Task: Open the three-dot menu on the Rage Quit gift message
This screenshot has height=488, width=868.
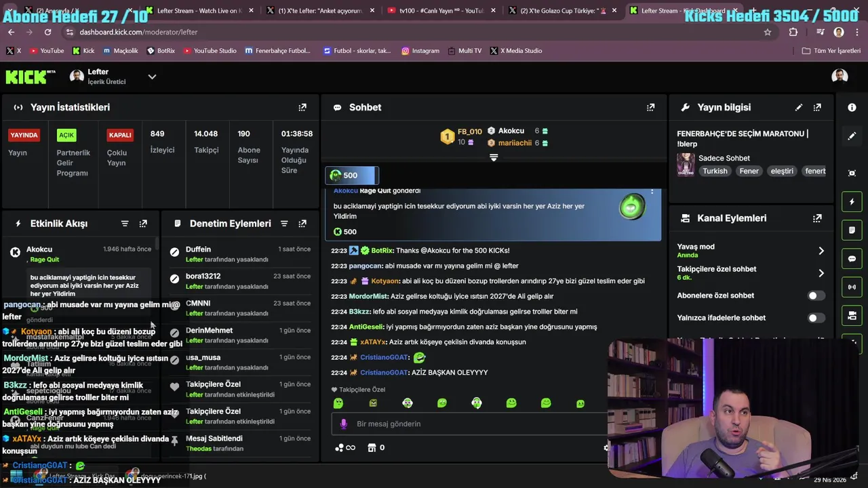Action: (652, 192)
